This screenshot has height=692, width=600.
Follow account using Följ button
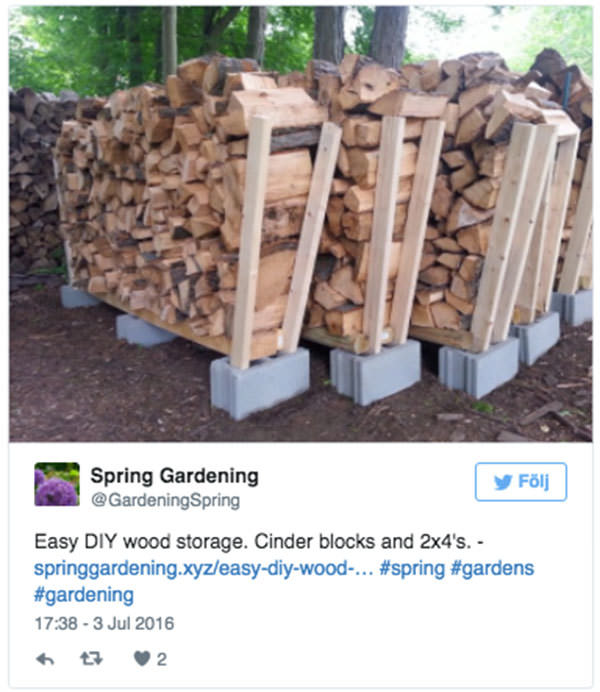521,482
